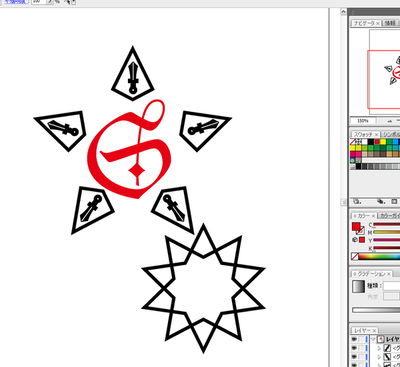Select the Registration swatch
Image resolution: width=400 pixels, height=367 pixels.
(359, 142)
